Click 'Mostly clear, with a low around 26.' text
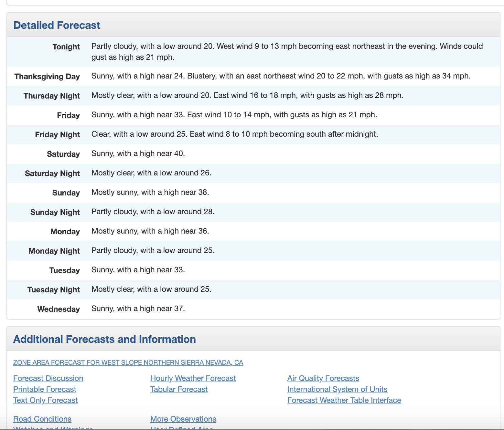 click(x=151, y=173)
